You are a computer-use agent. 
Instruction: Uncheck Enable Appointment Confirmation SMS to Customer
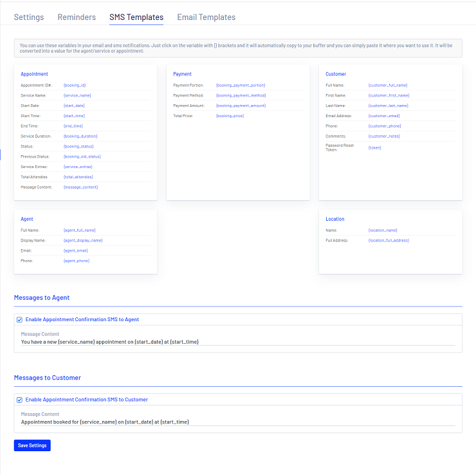20,400
